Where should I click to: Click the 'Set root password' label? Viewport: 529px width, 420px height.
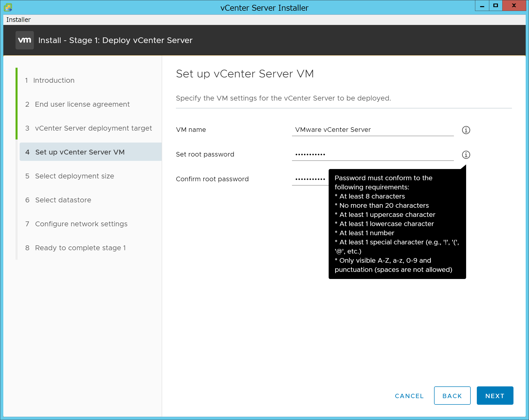pyautogui.click(x=205, y=154)
